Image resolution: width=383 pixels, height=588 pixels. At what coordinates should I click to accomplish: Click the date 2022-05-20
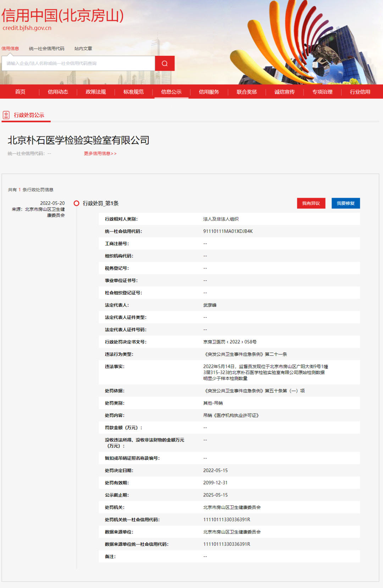tap(52, 203)
